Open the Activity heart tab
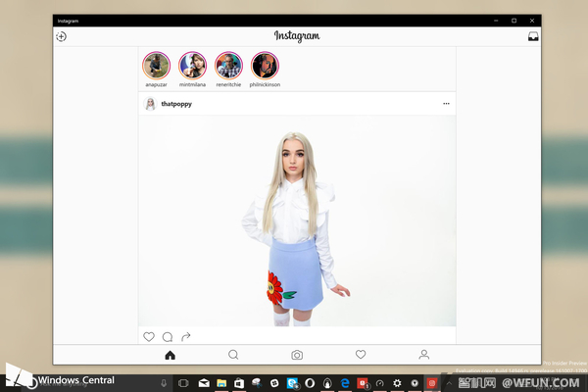 [361, 355]
